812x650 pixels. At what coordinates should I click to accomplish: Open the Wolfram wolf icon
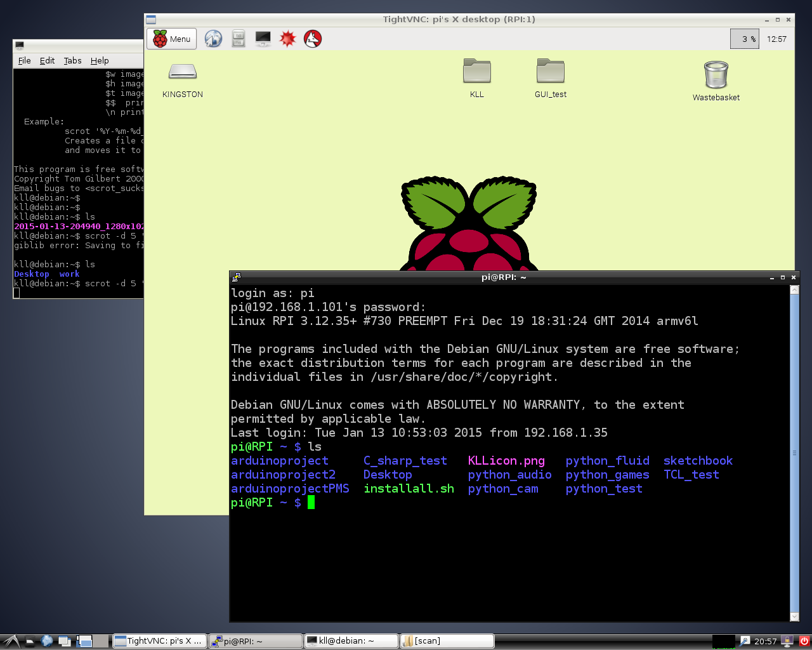313,39
